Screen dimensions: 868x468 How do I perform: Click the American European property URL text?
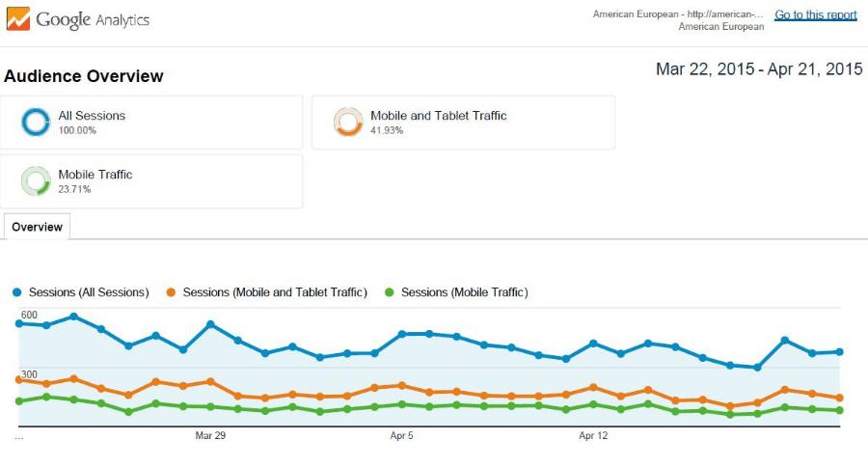pos(677,14)
